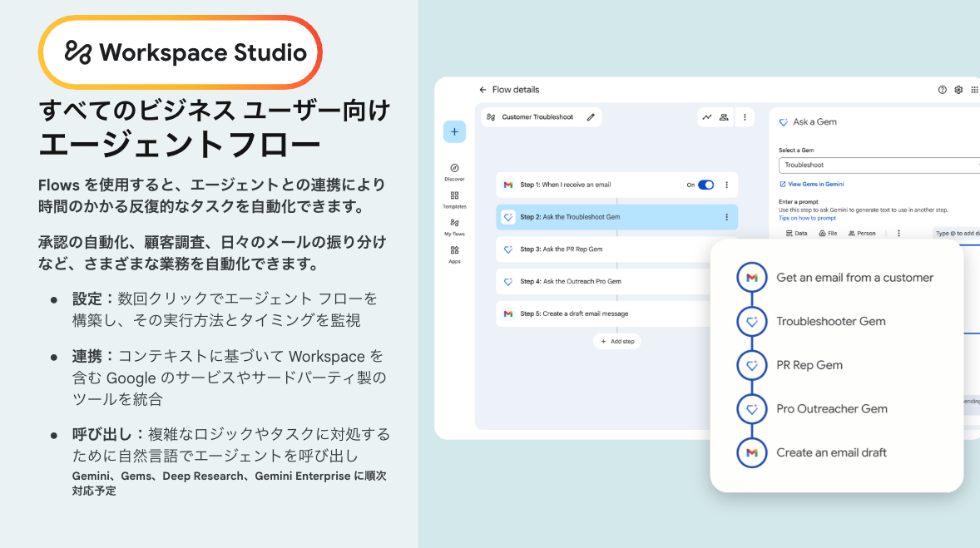Image resolution: width=980 pixels, height=548 pixels.
Task: Click the Add step button
Action: coord(616,341)
